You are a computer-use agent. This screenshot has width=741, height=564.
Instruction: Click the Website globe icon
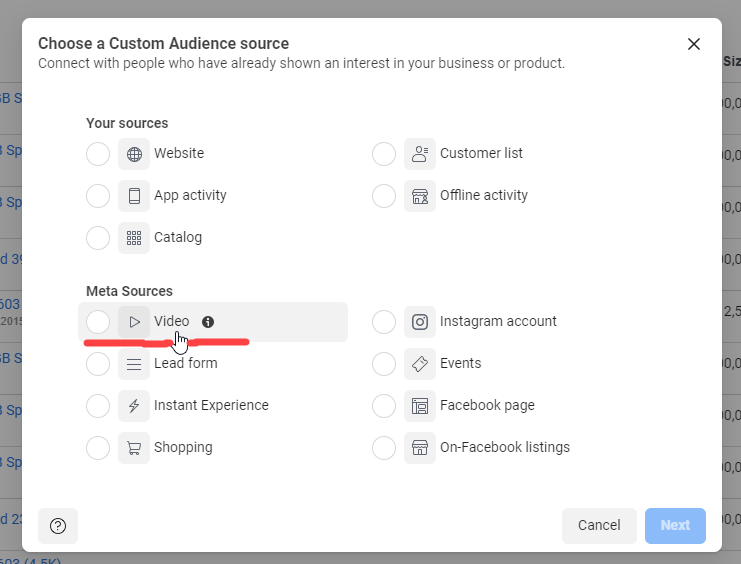tap(134, 154)
